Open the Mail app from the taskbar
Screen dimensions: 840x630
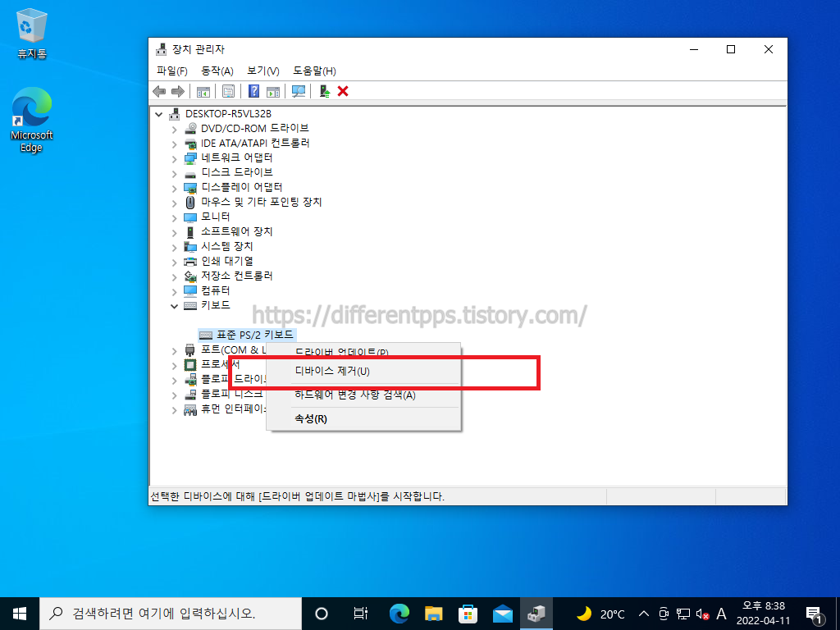tap(503, 614)
